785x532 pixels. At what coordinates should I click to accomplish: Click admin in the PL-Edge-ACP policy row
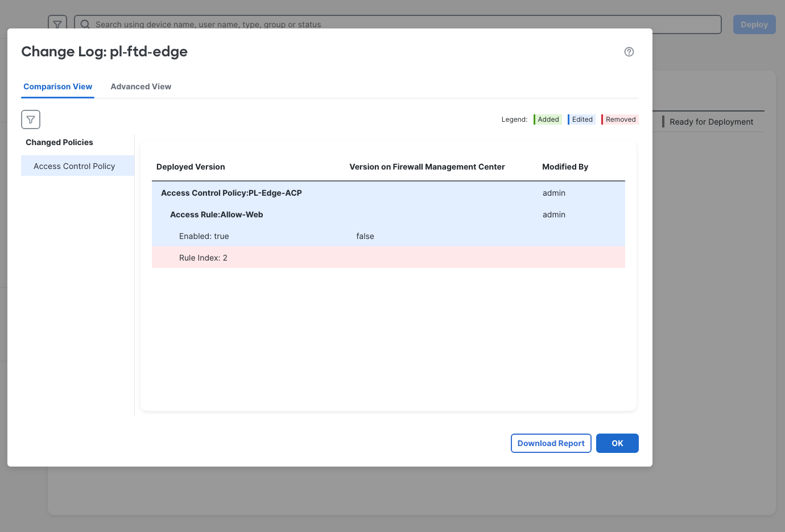(554, 193)
